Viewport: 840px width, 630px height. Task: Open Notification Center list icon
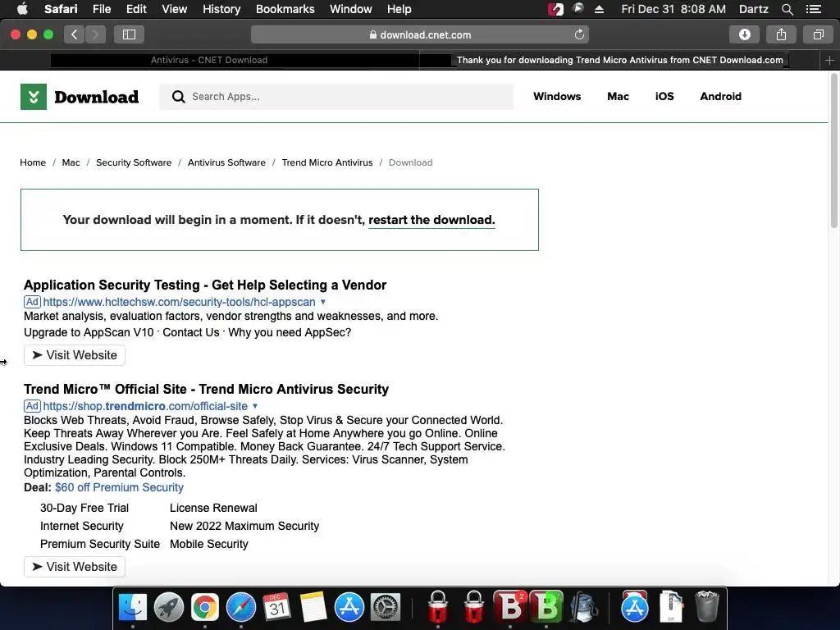point(813,9)
